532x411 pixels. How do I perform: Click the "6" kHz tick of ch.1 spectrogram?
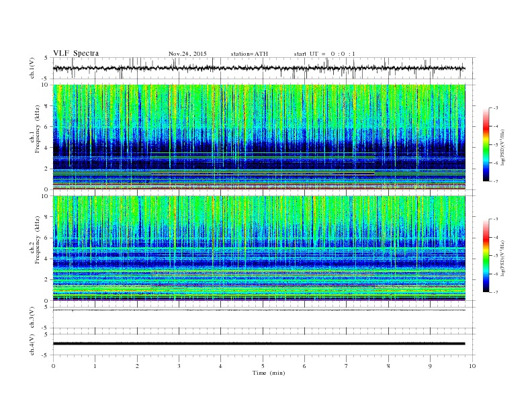pyautogui.click(x=46, y=127)
